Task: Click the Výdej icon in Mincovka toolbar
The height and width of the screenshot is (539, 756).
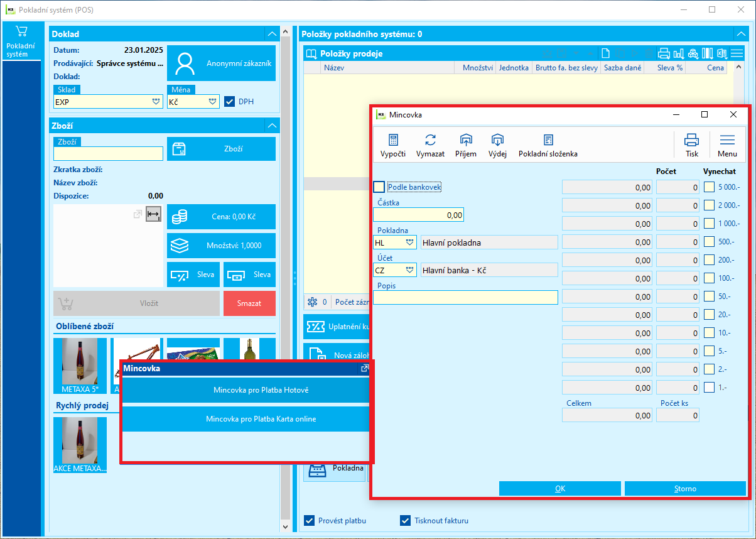Action: [x=497, y=140]
